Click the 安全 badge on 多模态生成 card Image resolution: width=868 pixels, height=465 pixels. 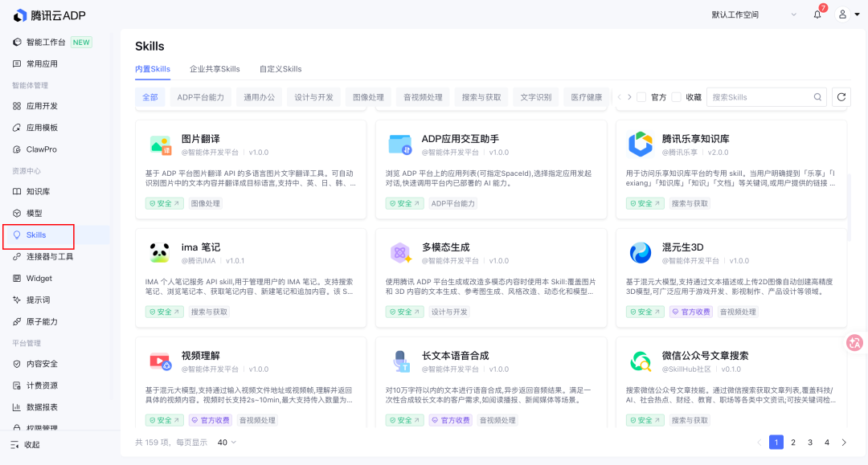405,312
